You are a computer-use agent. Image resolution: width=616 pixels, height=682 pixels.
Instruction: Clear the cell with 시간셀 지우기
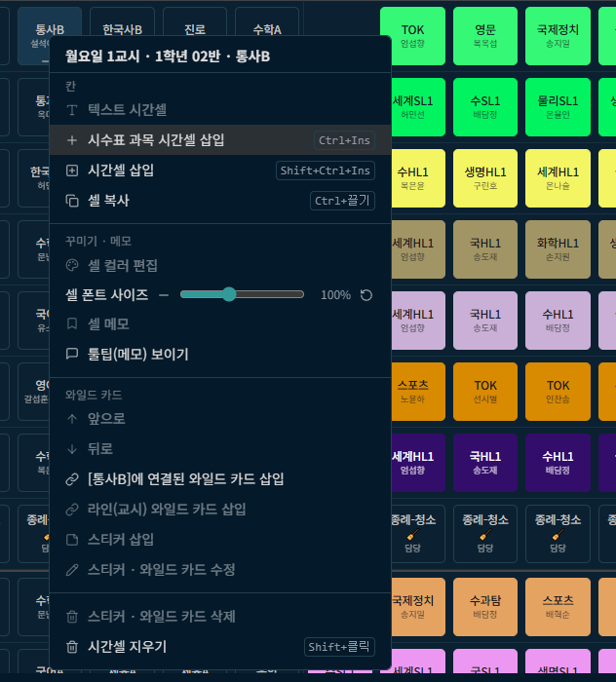pyautogui.click(x=220, y=647)
